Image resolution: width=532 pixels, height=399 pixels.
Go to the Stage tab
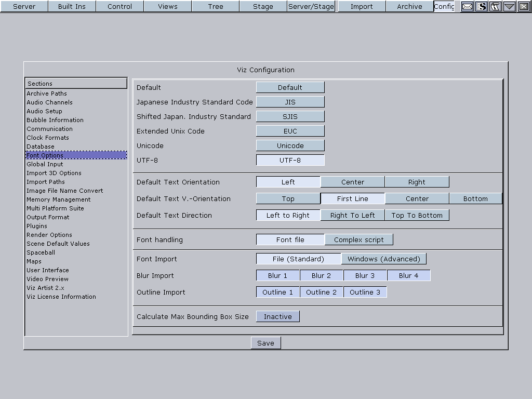coord(263,6)
